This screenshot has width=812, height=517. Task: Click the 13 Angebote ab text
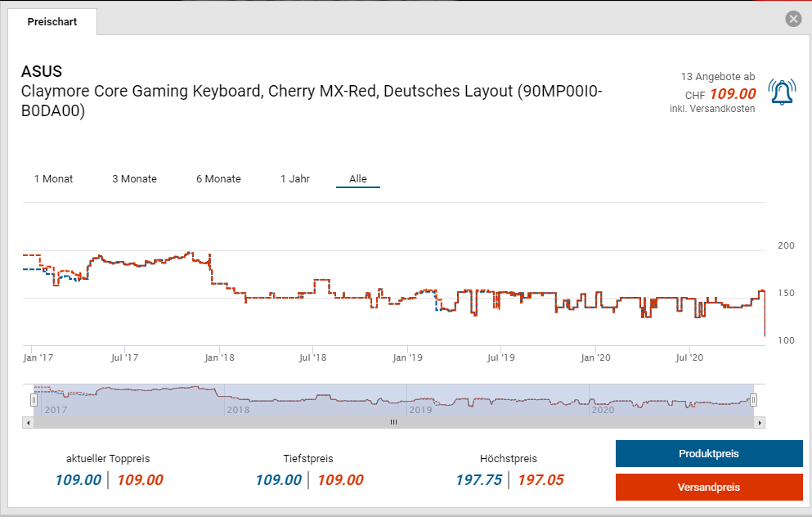(x=717, y=76)
